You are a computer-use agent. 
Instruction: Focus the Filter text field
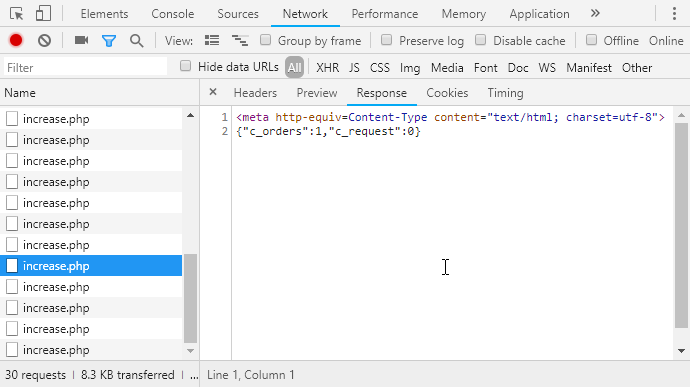point(85,67)
